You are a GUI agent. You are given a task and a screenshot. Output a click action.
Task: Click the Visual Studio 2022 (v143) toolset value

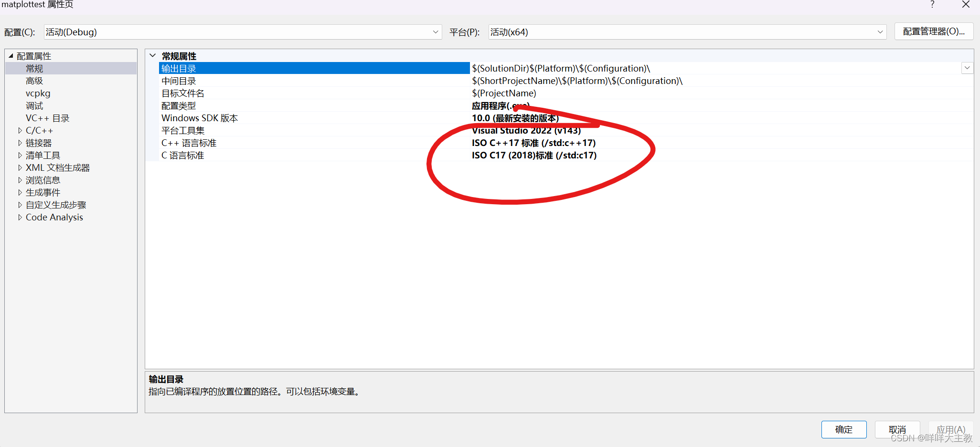coord(526,130)
